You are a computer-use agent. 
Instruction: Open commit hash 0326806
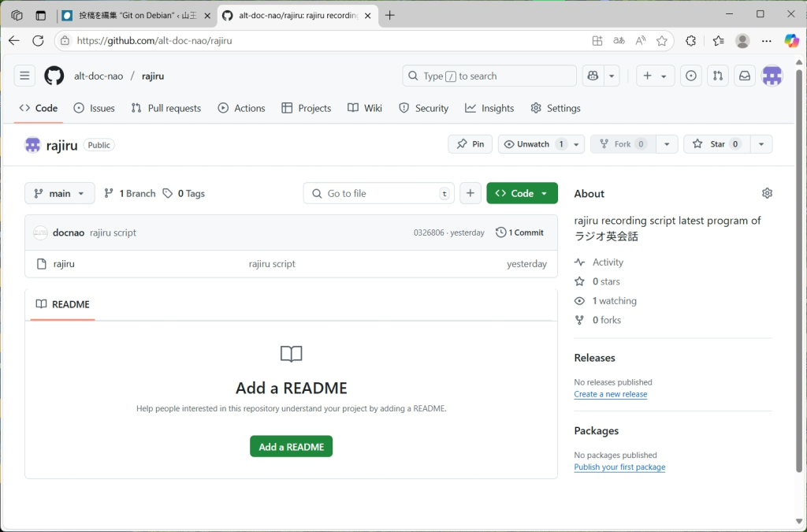click(x=429, y=233)
